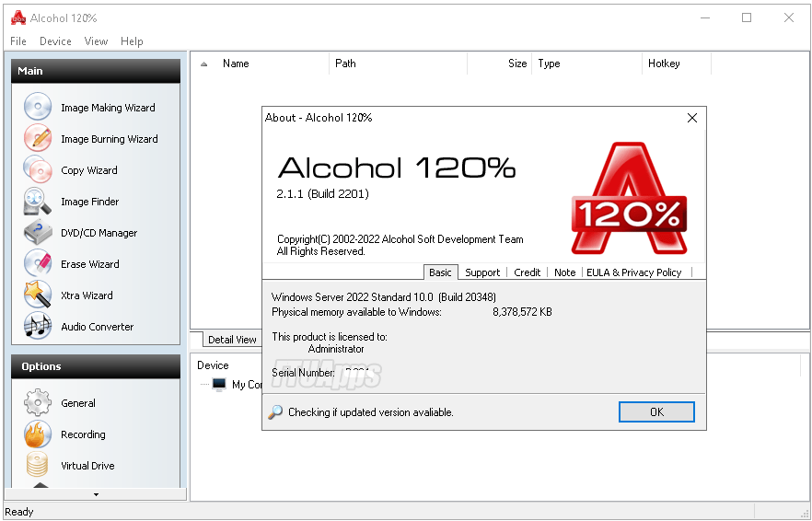Viewport: 812px width, 521px height.
Task: Switch to EULA & Privacy Policy tab
Action: [x=633, y=272]
